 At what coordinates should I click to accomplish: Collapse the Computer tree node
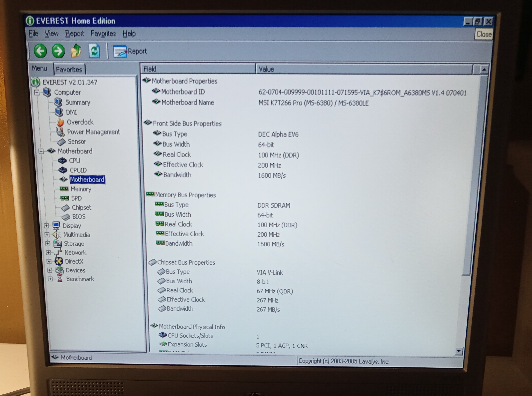click(x=37, y=93)
